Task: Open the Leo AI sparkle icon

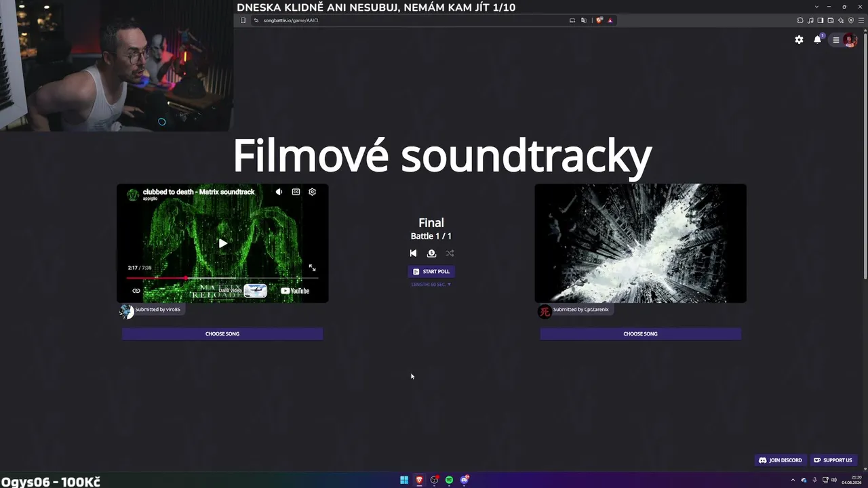Action: point(841,20)
